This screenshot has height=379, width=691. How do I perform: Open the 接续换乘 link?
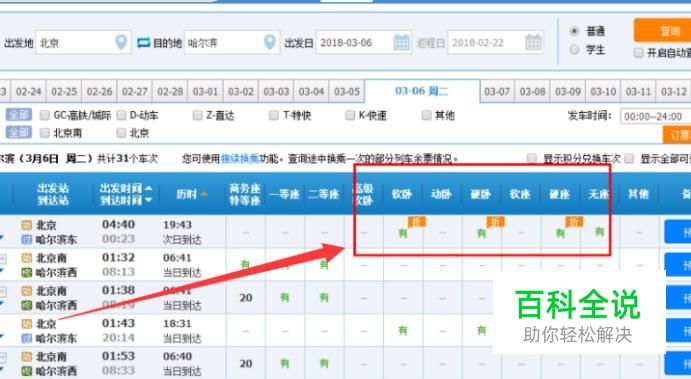[x=240, y=159]
